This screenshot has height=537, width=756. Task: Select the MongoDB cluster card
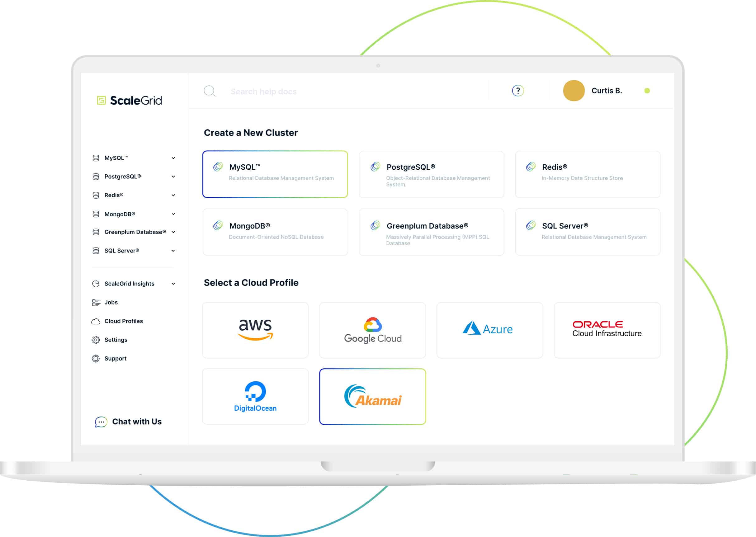click(x=275, y=232)
